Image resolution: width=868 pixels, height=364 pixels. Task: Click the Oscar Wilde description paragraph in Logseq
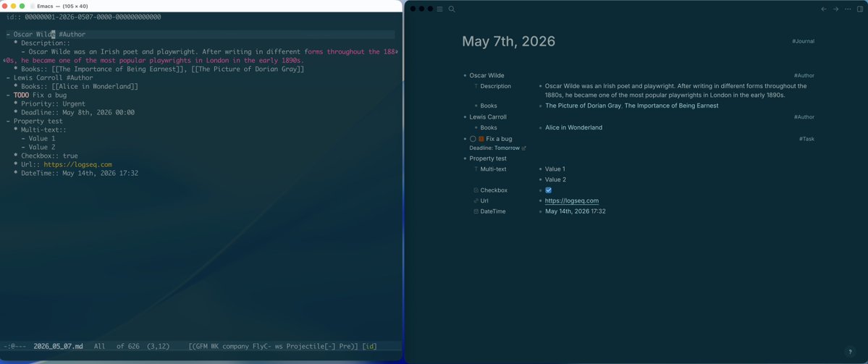676,90
